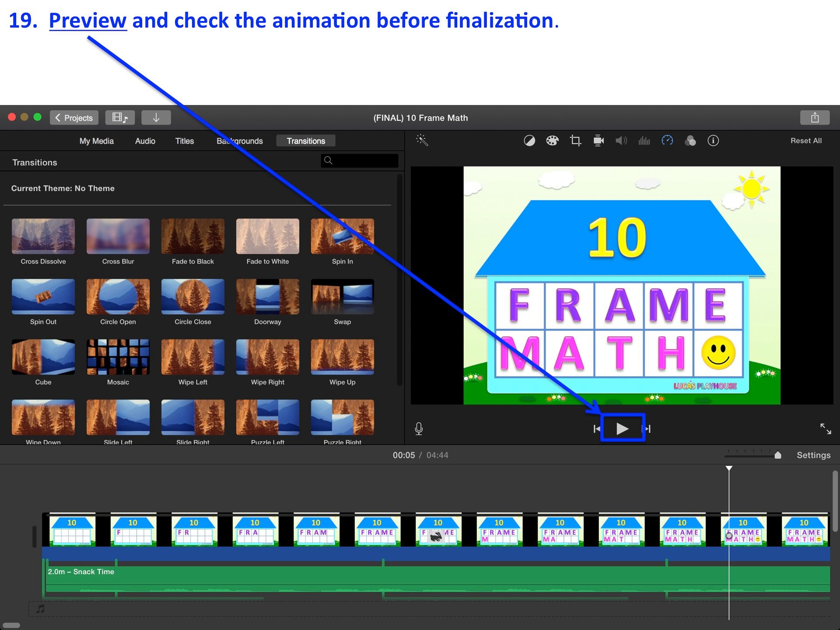This screenshot has width=840, height=630.
Task: Open the Share export menu
Action: [815, 117]
